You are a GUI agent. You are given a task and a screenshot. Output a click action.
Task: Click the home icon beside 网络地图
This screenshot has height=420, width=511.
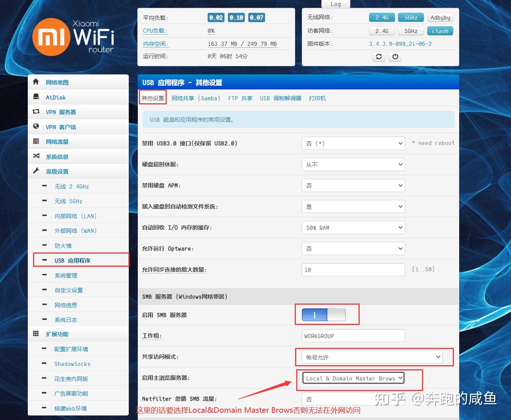36,82
